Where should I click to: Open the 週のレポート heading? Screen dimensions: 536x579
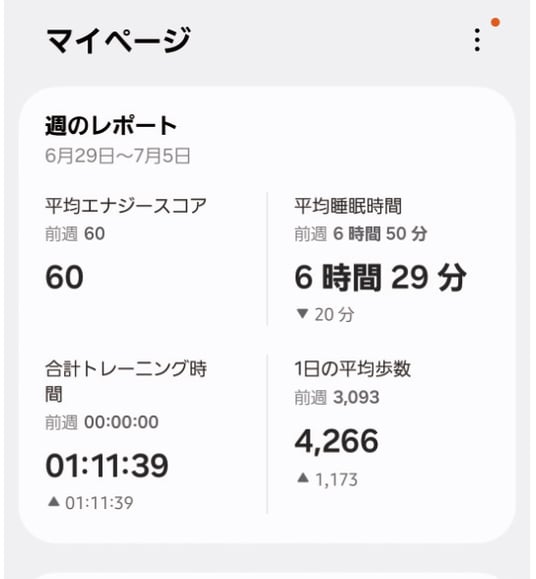111,126
